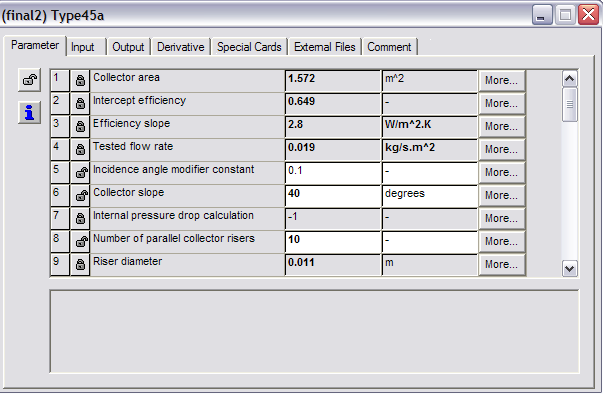This screenshot has height=394, width=603.
Task: Open the External Files tab
Action: [x=325, y=47]
